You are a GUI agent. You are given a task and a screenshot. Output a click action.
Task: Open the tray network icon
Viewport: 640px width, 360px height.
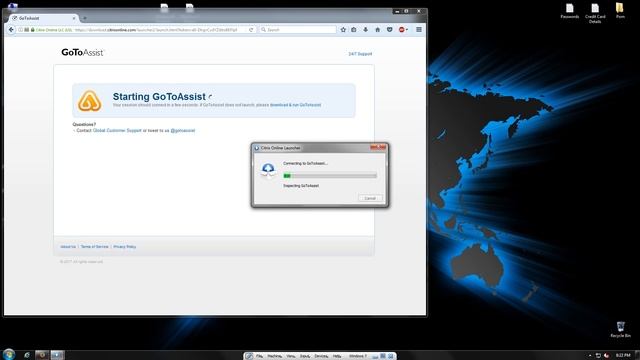pos(598,356)
